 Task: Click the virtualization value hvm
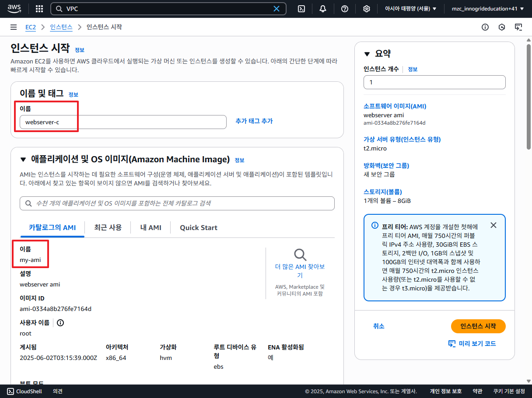(x=166, y=358)
